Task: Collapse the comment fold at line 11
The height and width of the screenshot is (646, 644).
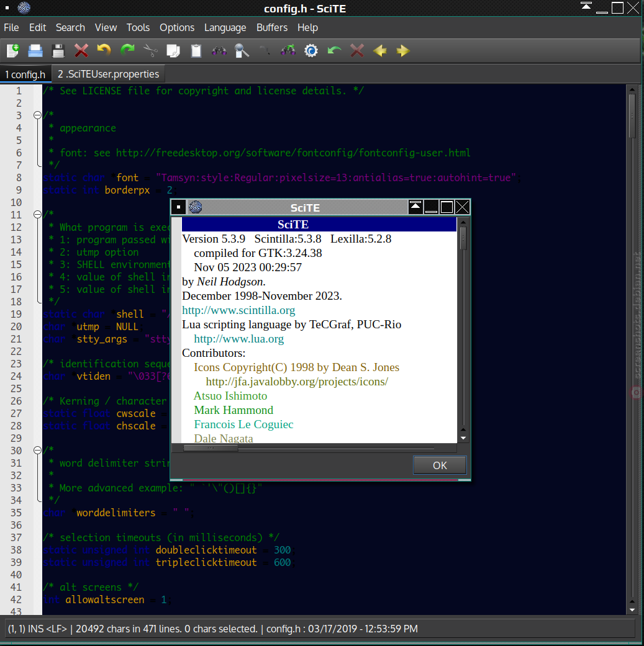Action: click(37, 215)
